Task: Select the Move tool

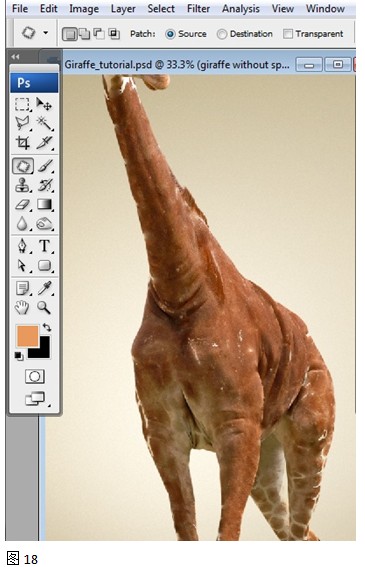Action: click(x=44, y=104)
